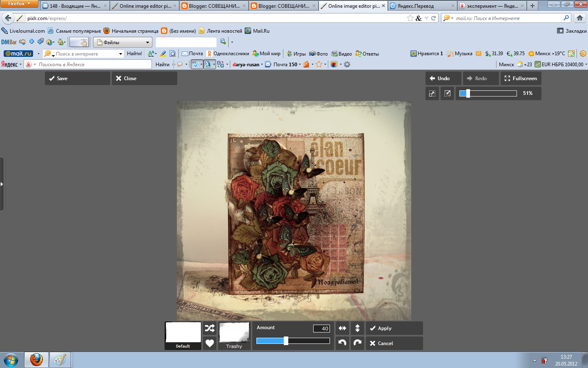Image resolution: width=588 pixels, height=368 pixels.
Task: Rotate the border counterclockwise
Action: [x=342, y=343]
